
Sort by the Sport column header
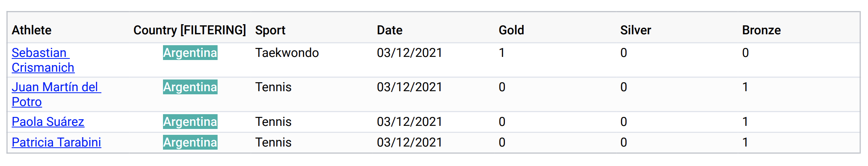point(270,30)
